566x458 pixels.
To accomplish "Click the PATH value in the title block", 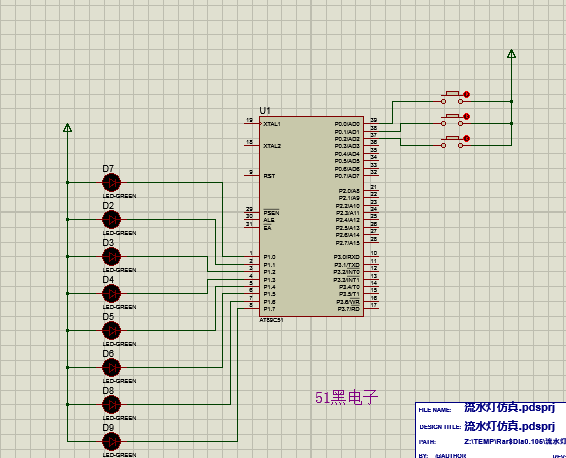I will pyautogui.click(x=515, y=442).
